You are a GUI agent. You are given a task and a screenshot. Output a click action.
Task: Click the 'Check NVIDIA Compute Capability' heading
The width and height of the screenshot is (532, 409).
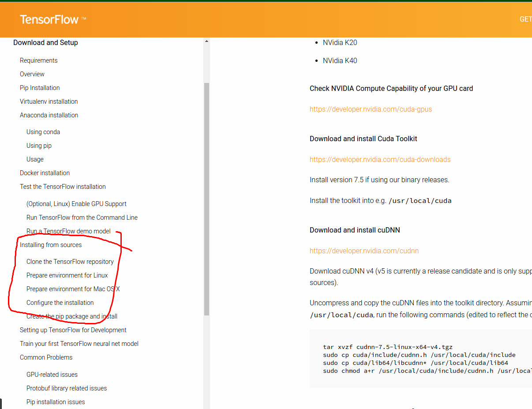click(x=391, y=88)
